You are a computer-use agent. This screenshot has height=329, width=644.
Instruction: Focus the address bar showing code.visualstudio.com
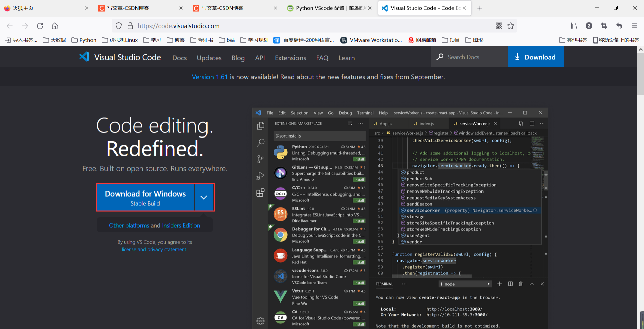[x=314, y=26]
